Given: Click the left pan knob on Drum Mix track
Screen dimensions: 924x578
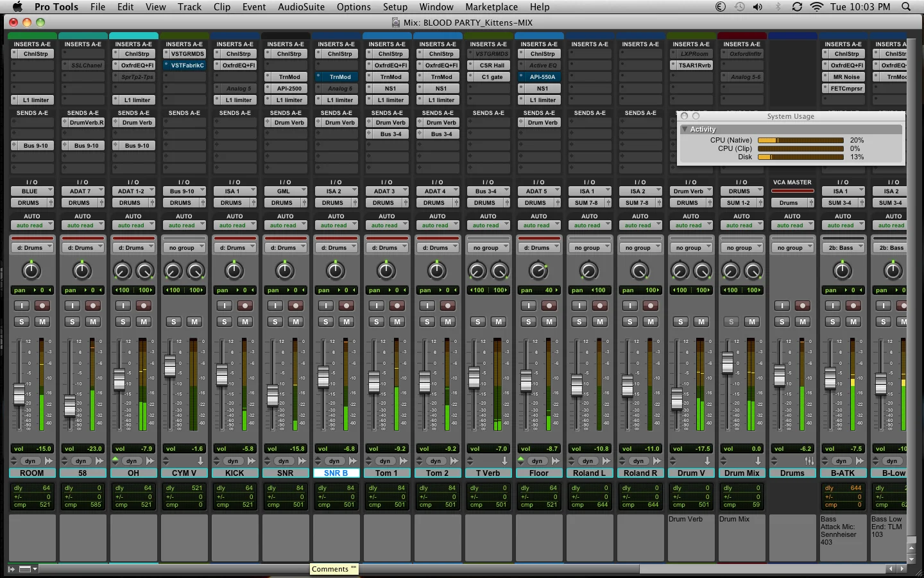Looking at the screenshot, I should point(730,272).
